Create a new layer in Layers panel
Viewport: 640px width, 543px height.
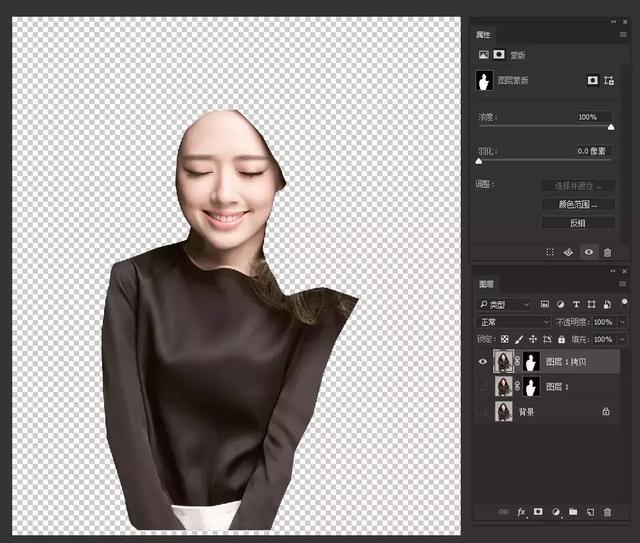[590, 512]
